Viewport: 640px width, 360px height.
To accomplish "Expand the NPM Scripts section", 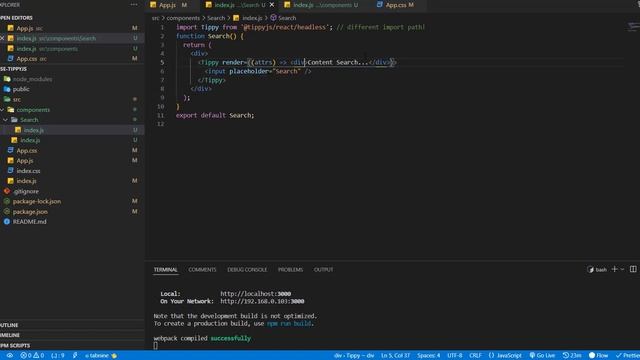I will click(15, 345).
